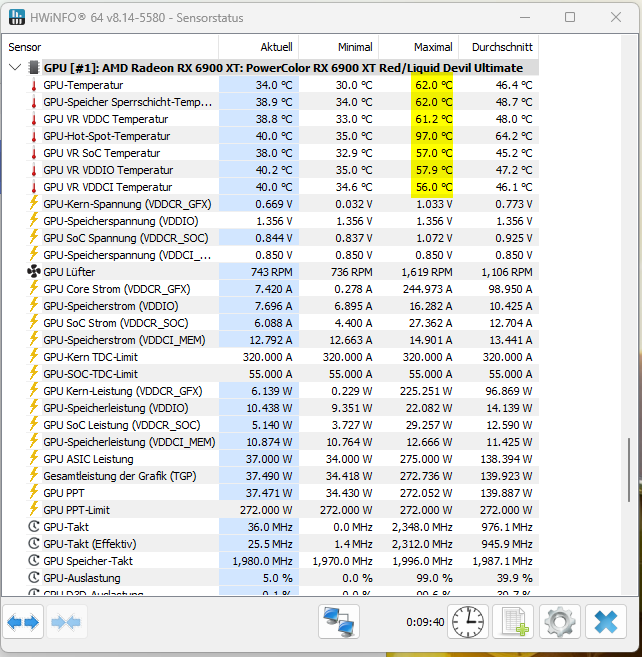The image size is (642, 657).
Task: Click clock icon beside GPU-Takt
Action: click(34, 527)
